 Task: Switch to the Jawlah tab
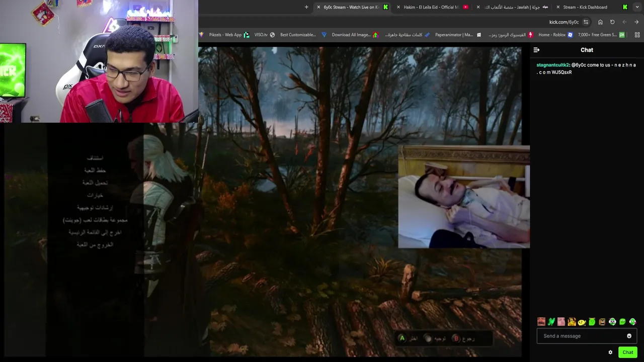tap(512, 7)
